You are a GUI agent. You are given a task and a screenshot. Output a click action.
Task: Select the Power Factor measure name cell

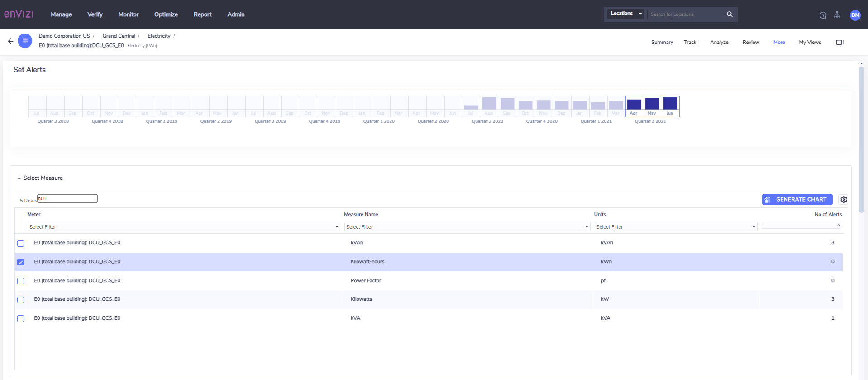coord(366,280)
